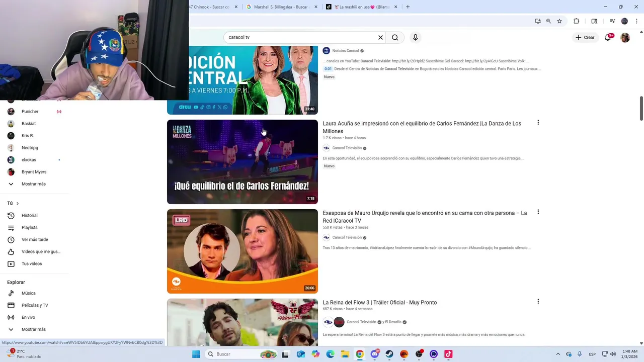Click the scrollbar down arrow

tap(641, 343)
